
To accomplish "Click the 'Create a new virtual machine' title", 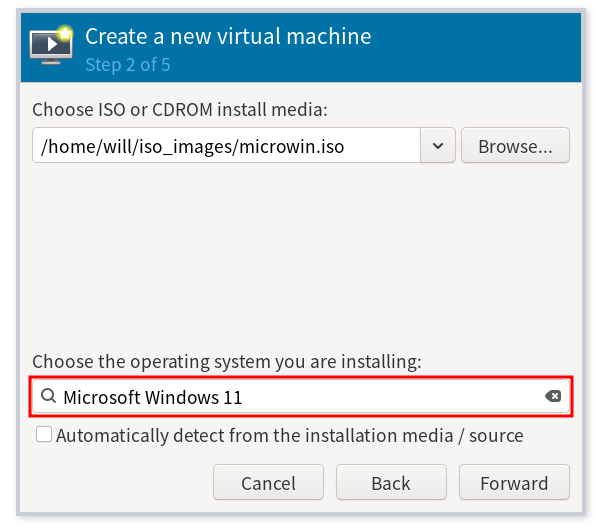I will 228,37.
